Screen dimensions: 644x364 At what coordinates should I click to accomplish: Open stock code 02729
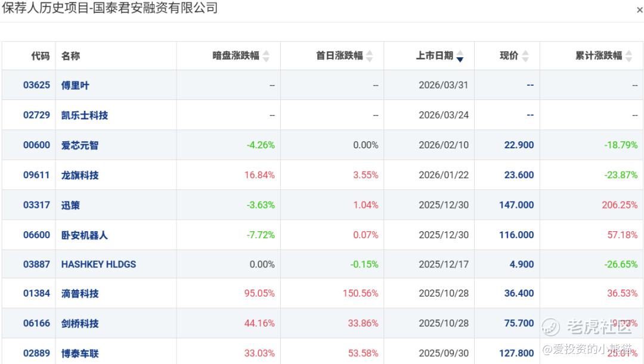36,115
